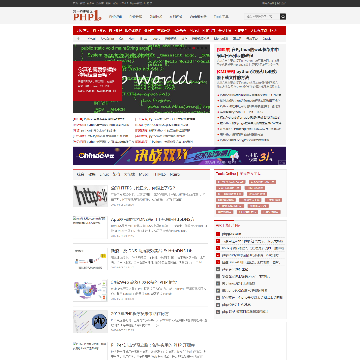The height and width of the screenshot is (360, 360).
Task: Click first red-labeled headline in hero sidebar
Action: click(x=248, y=52)
